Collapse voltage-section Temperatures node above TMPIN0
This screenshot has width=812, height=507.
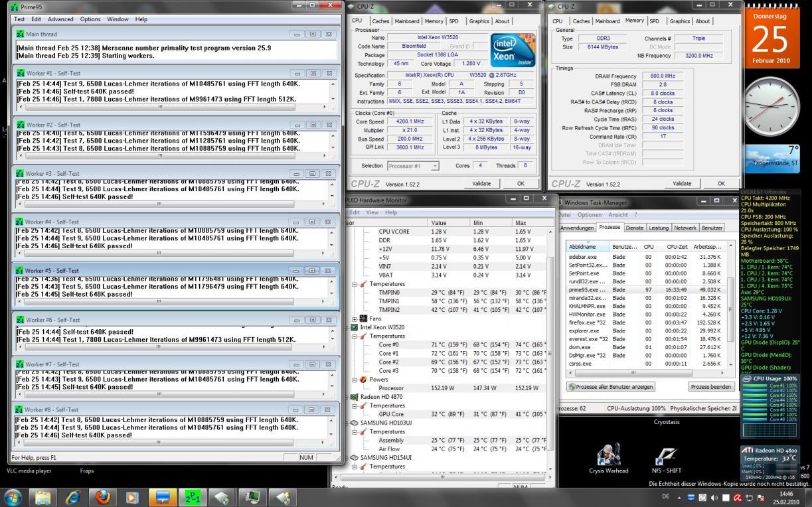pos(355,284)
